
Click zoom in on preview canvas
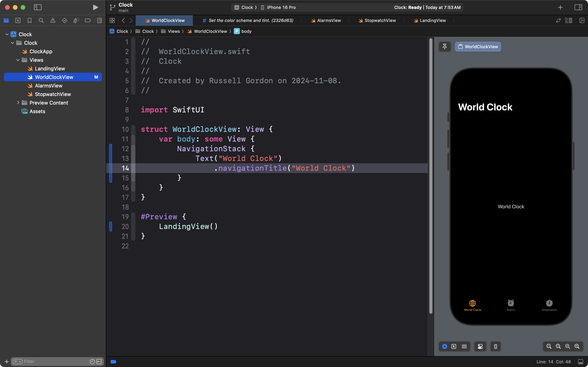pyautogui.click(x=577, y=346)
